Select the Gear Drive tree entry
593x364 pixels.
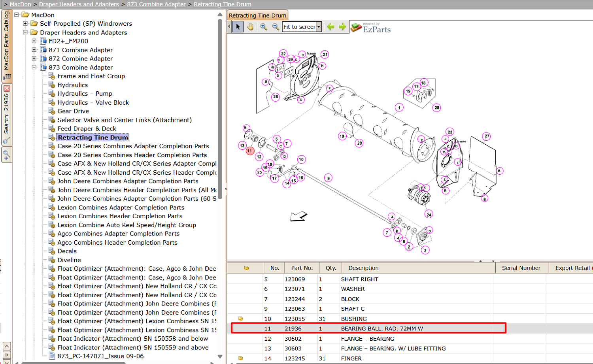73,111
